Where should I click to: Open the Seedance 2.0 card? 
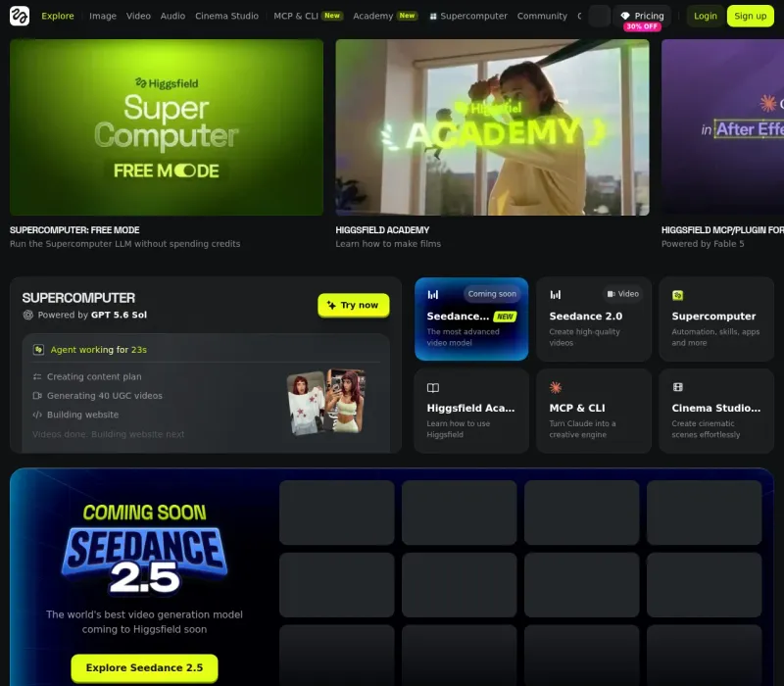click(594, 319)
